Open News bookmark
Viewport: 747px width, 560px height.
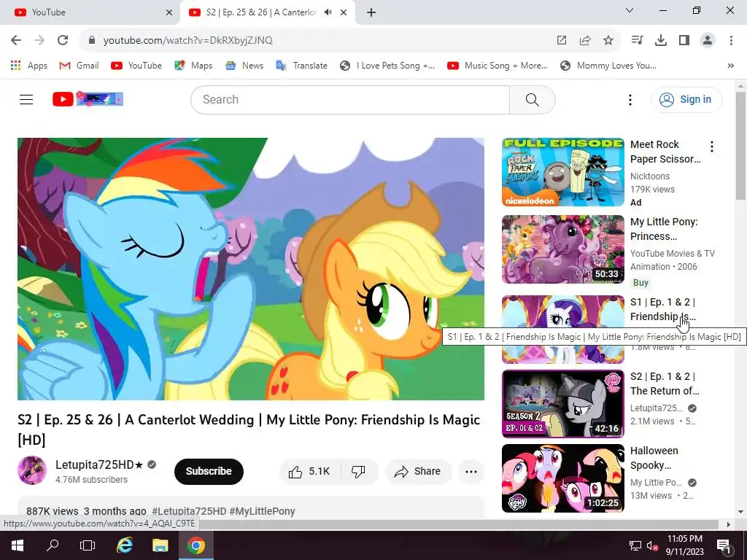(244, 66)
